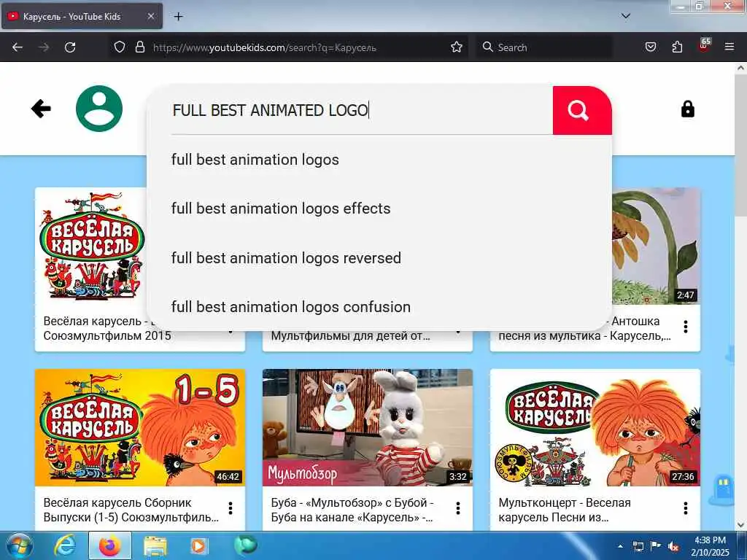
Task: Open the green profile avatar
Action: [99, 109]
